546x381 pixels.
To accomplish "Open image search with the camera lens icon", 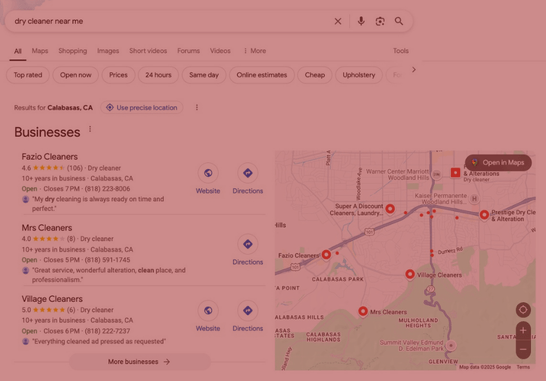I will point(380,21).
